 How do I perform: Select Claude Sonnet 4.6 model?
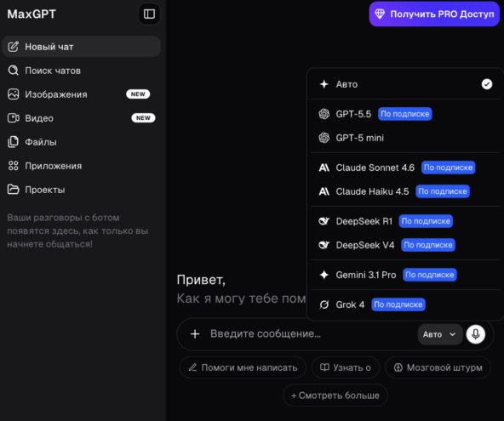tap(405, 168)
